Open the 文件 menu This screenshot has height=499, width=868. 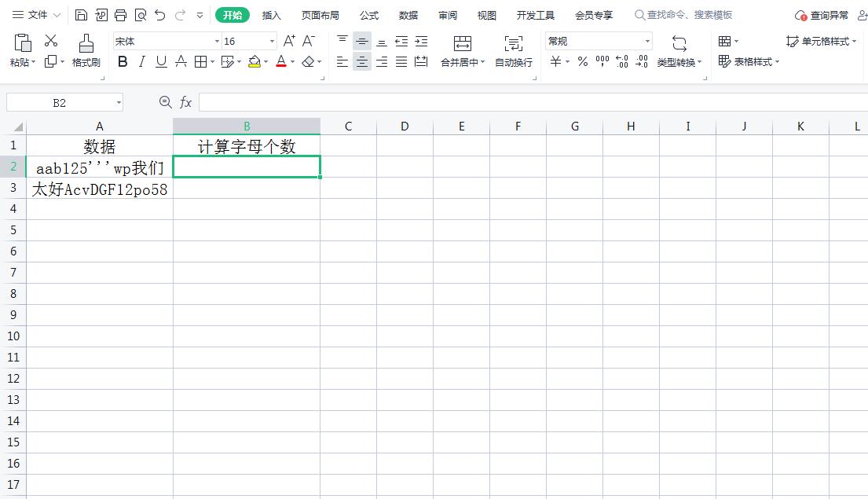pyautogui.click(x=37, y=15)
